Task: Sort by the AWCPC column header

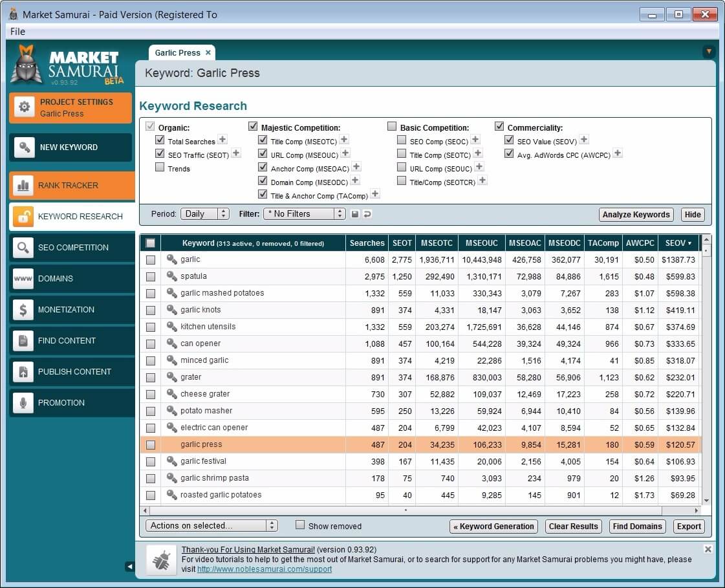Action: point(640,243)
